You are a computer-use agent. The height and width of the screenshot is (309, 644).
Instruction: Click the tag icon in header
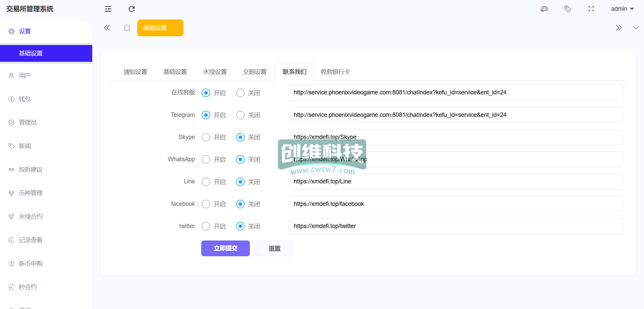pos(568,9)
